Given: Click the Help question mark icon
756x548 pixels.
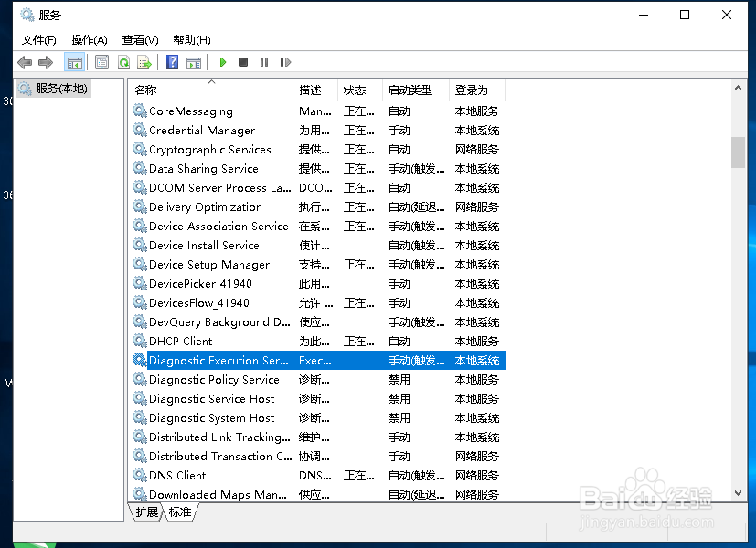Looking at the screenshot, I should pyautogui.click(x=175, y=62).
